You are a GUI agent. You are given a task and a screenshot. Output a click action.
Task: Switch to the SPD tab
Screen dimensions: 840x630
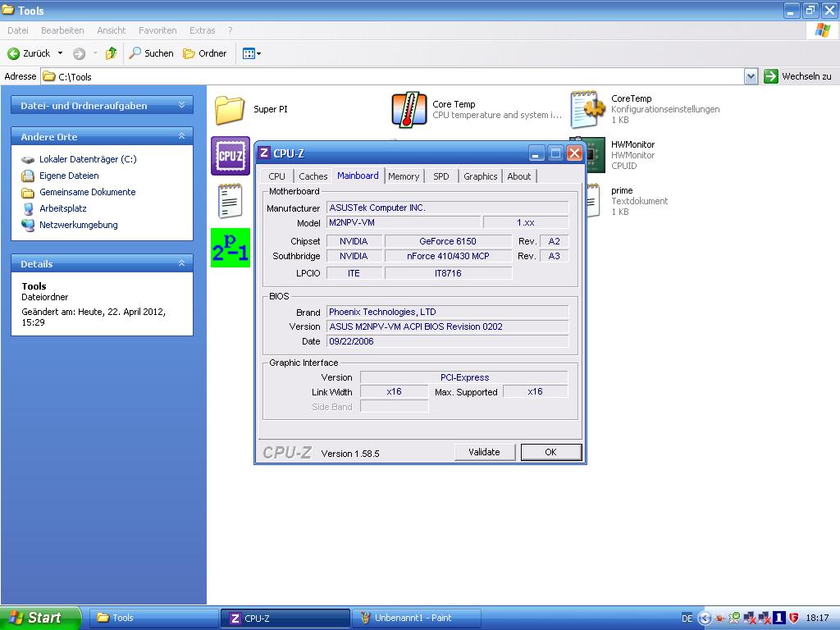pyautogui.click(x=441, y=176)
